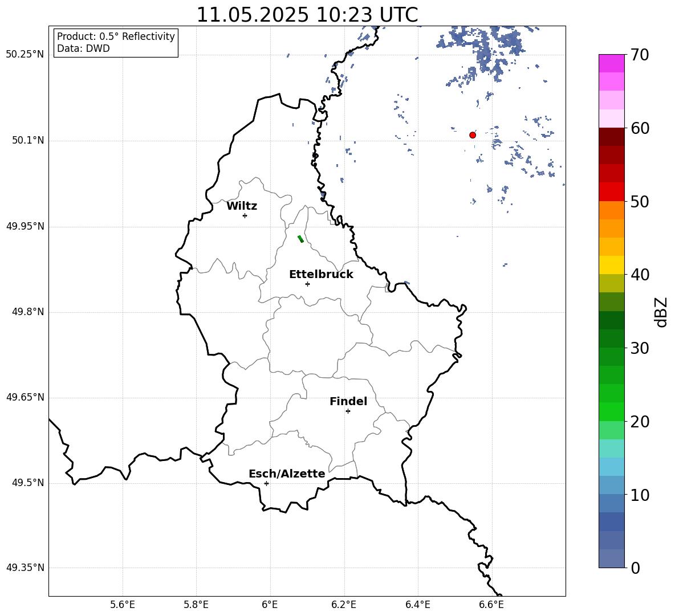Click the 6.2°E longitude label

[x=344, y=605]
